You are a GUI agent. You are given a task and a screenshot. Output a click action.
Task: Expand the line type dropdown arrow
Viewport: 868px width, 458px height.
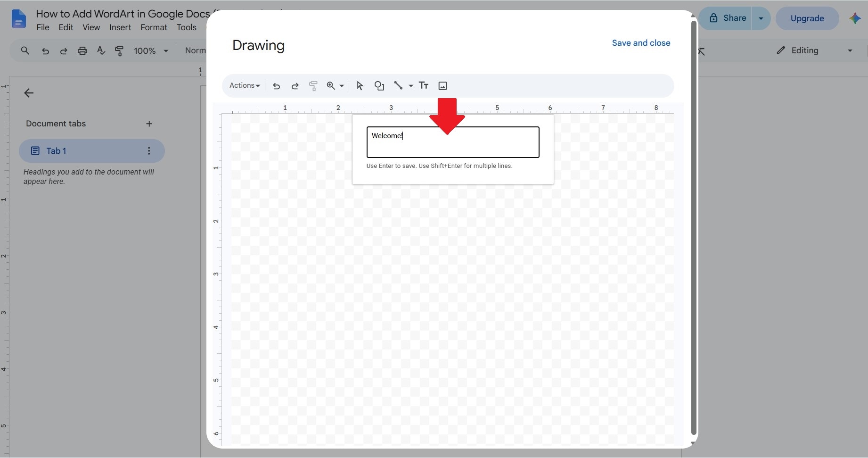[411, 86]
